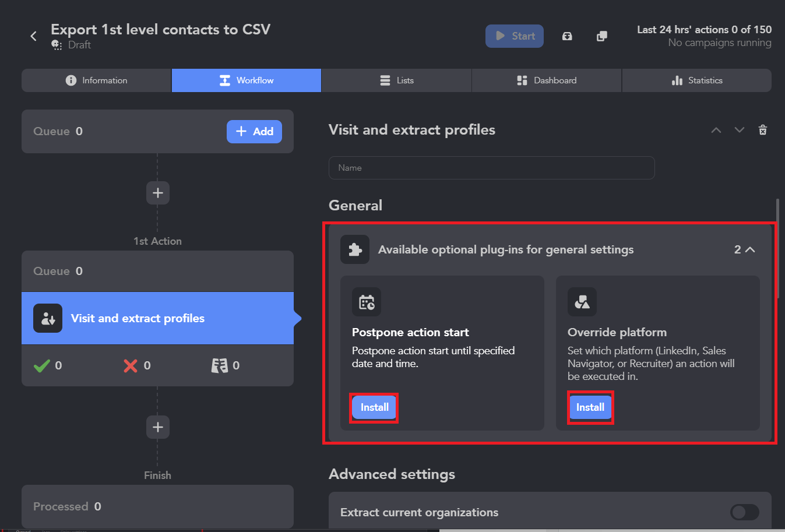Screen dimensions: 785x532
Task: Switch to the Statistics tab
Action: [696, 80]
